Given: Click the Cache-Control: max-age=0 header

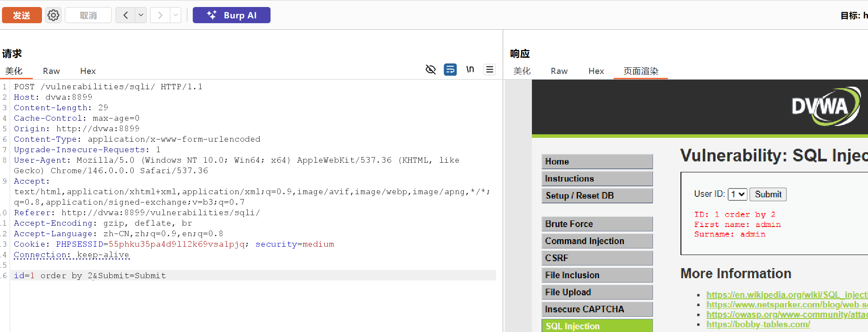Looking at the screenshot, I should (76, 118).
